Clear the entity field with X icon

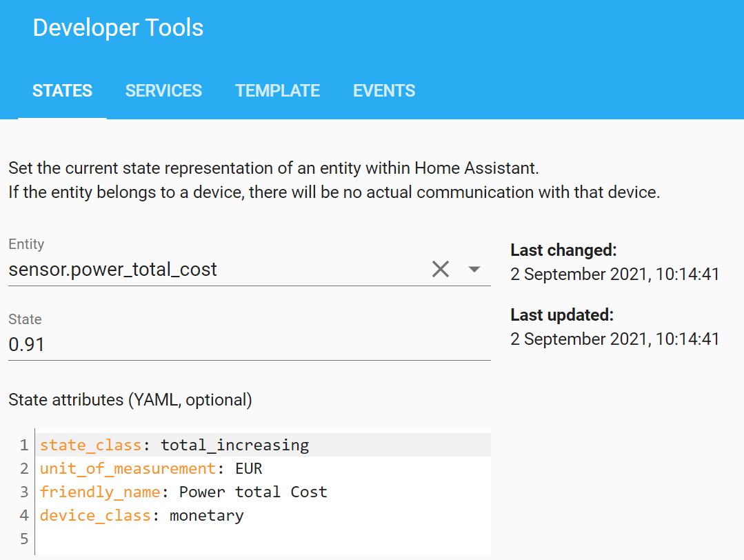441,269
